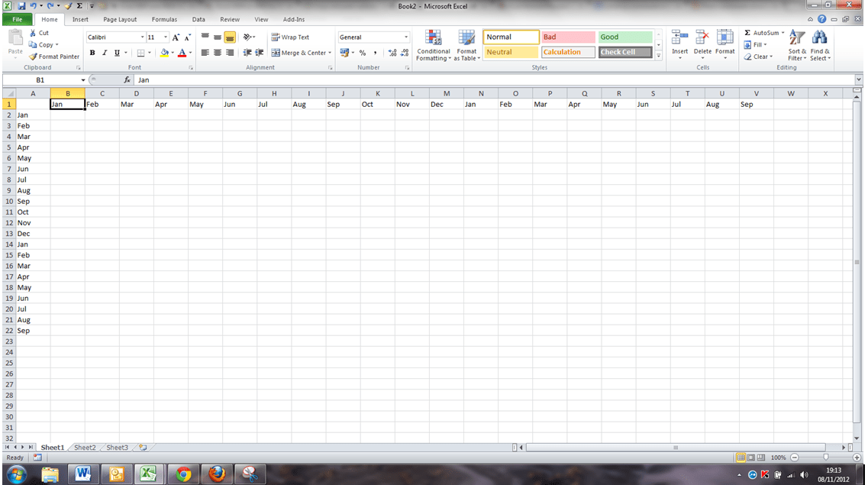Open the Sheet2 worksheet tab
Viewport: 868px width, 485px height.
point(85,447)
